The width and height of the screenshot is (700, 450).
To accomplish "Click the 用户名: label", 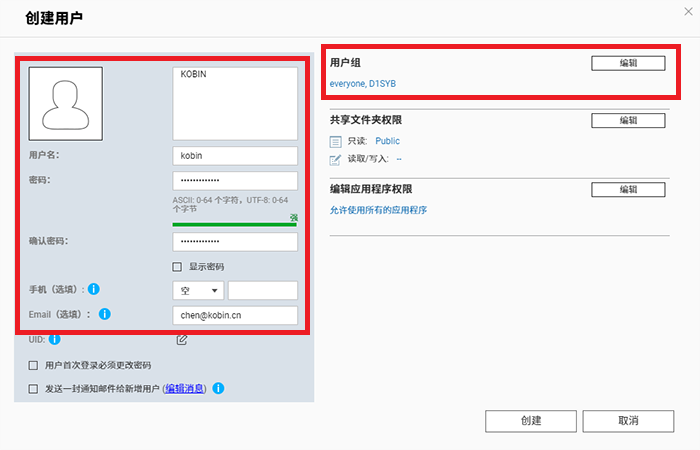I will [x=44, y=155].
